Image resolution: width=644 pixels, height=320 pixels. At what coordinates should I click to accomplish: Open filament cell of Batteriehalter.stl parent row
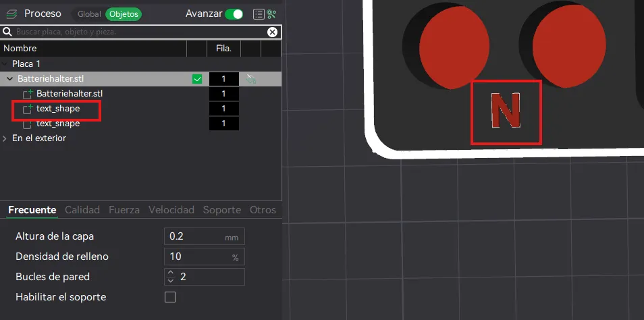[x=224, y=79]
